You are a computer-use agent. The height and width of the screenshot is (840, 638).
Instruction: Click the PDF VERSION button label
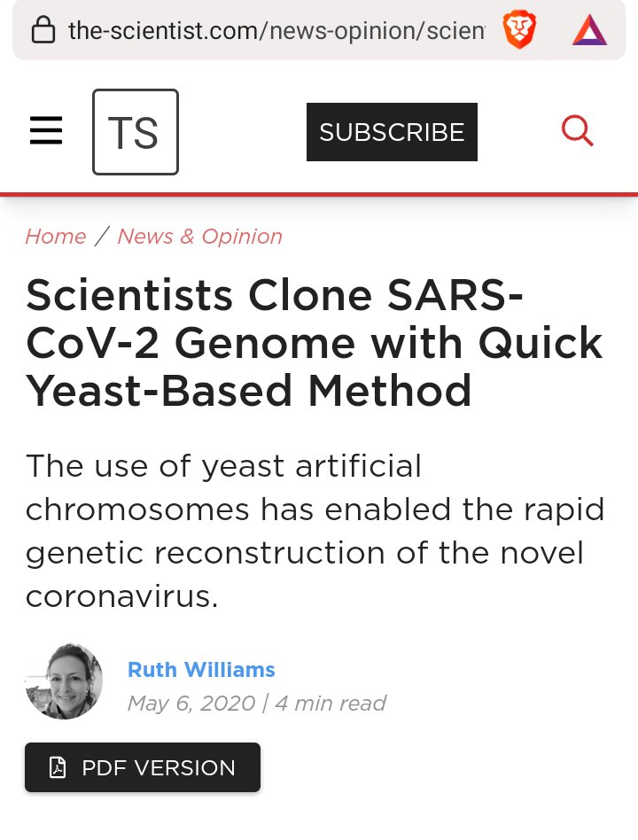159,767
